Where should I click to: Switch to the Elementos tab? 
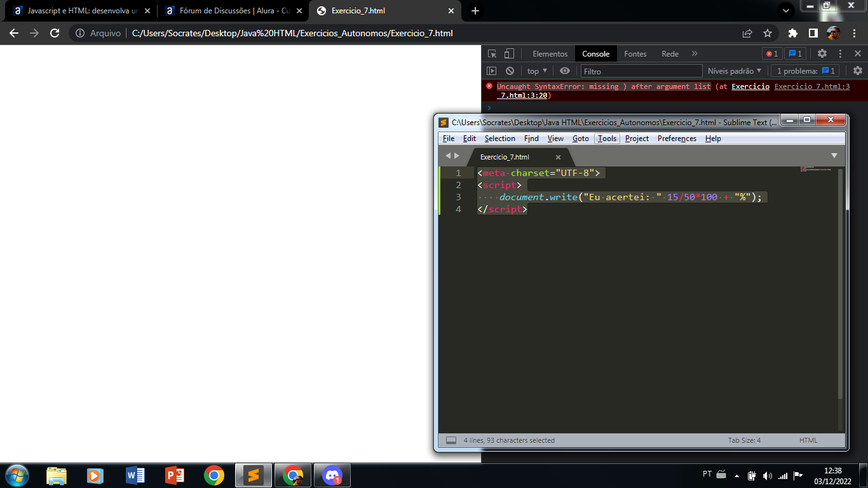(550, 54)
